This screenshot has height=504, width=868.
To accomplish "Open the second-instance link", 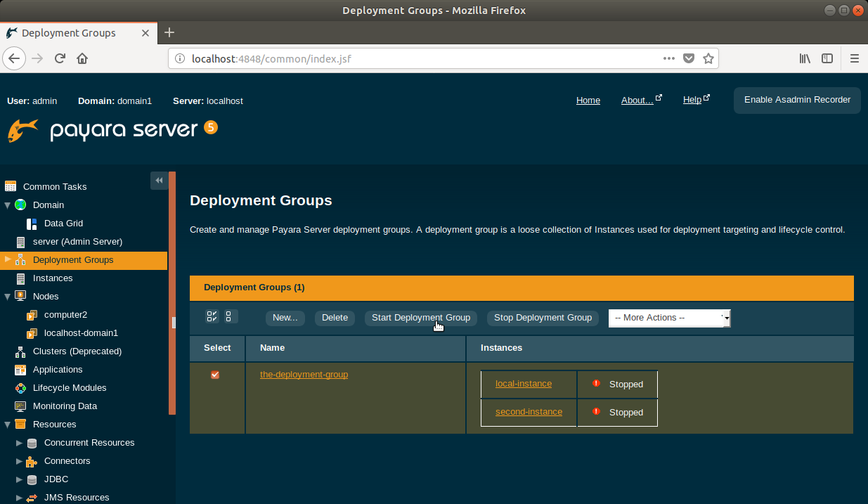I will coord(529,412).
